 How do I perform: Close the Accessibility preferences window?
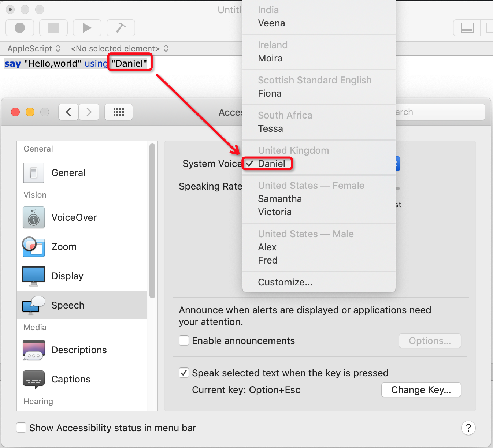(x=15, y=112)
